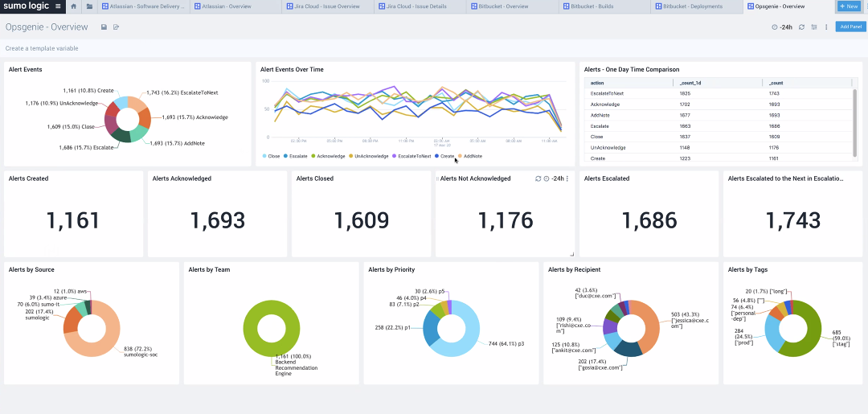Open the dashboard filter settings icon
The width and height of the screenshot is (868, 414).
pos(813,27)
